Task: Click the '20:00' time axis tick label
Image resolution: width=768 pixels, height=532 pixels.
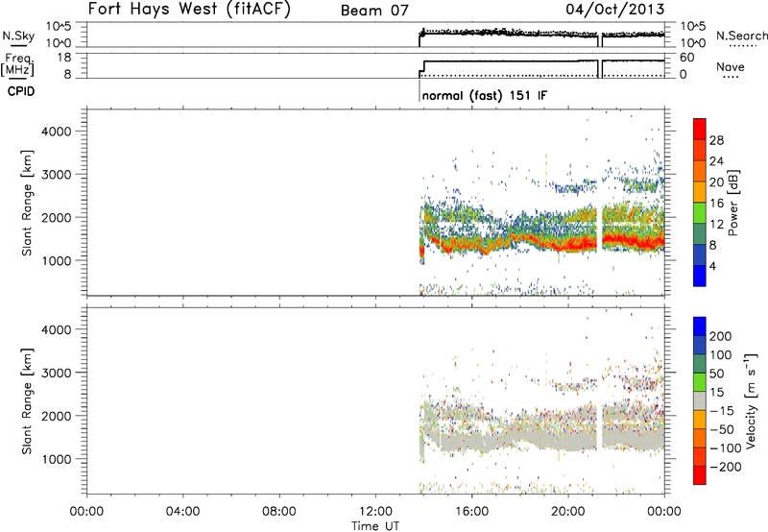Action: point(567,512)
